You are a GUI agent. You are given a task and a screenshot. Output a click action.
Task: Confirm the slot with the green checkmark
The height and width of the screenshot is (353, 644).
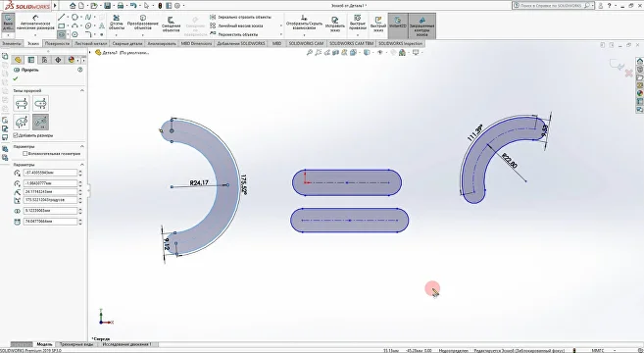point(16,78)
